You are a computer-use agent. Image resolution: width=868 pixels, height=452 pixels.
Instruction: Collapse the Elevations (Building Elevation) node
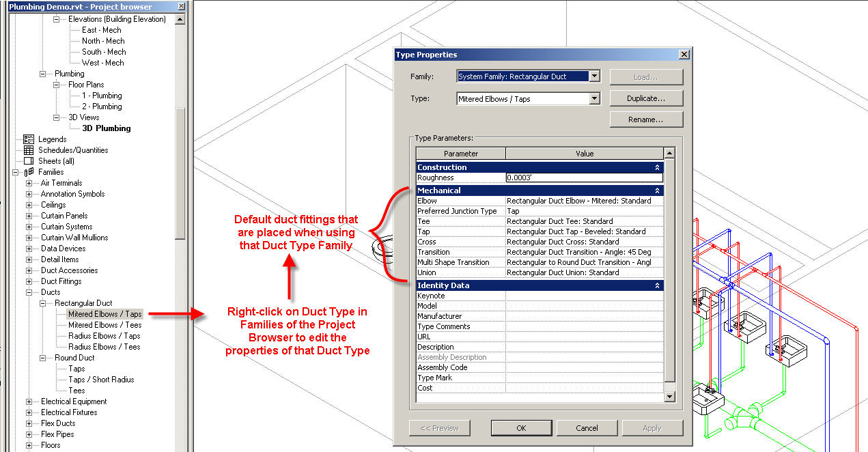tap(56, 19)
